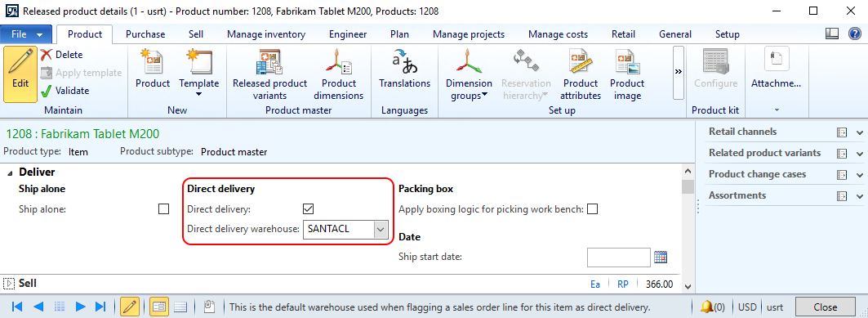Go to the next record arrow in status bar
Image resolution: width=868 pixels, height=318 pixels.
pos(80,307)
